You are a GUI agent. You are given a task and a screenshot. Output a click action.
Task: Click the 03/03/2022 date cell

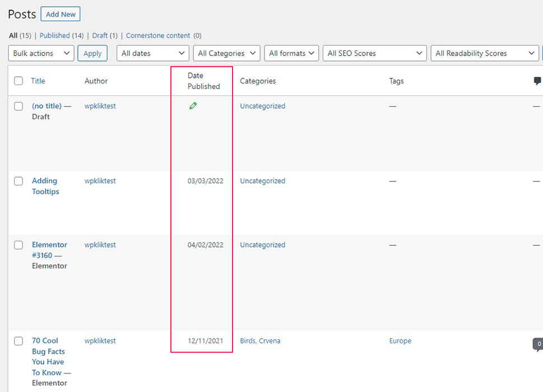(205, 181)
